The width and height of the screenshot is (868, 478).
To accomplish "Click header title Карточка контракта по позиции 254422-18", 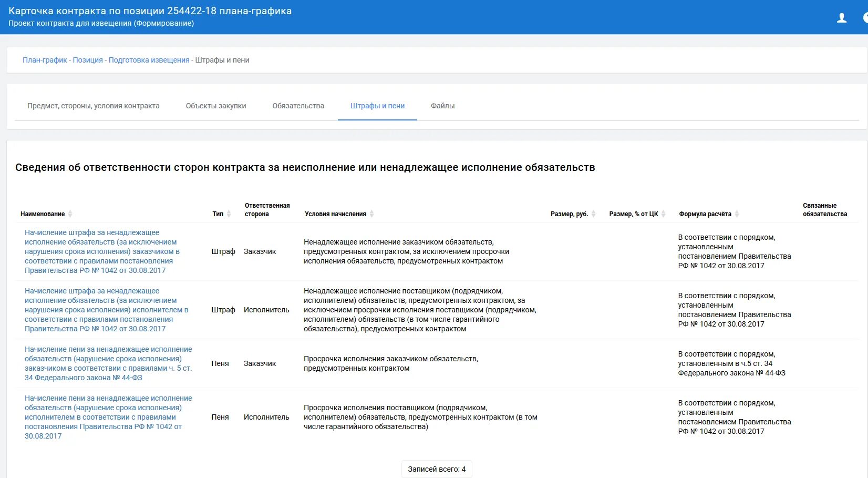I will [x=150, y=11].
